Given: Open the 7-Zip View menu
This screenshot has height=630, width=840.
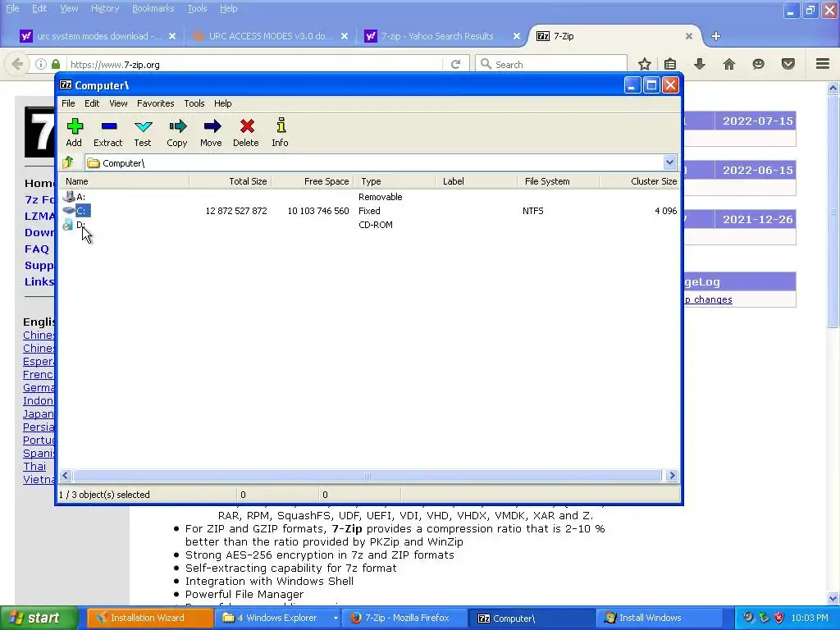Looking at the screenshot, I should (x=118, y=103).
